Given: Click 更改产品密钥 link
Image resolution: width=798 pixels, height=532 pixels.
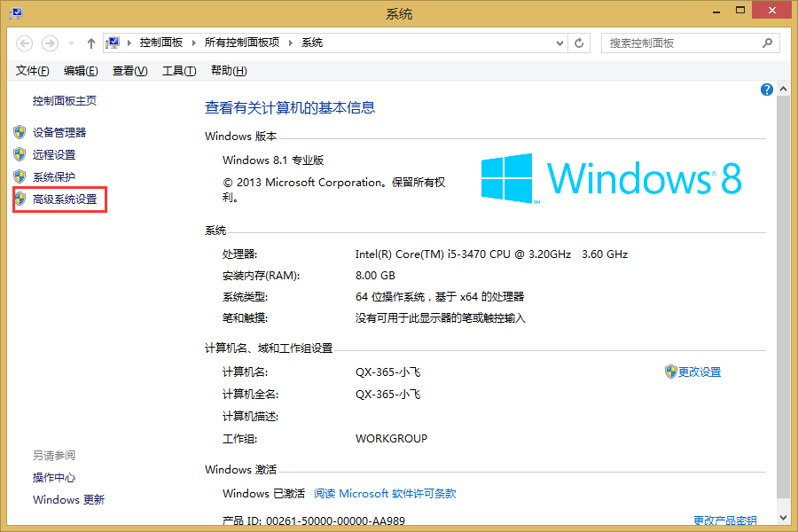Looking at the screenshot, I should [x=725, y=520].
